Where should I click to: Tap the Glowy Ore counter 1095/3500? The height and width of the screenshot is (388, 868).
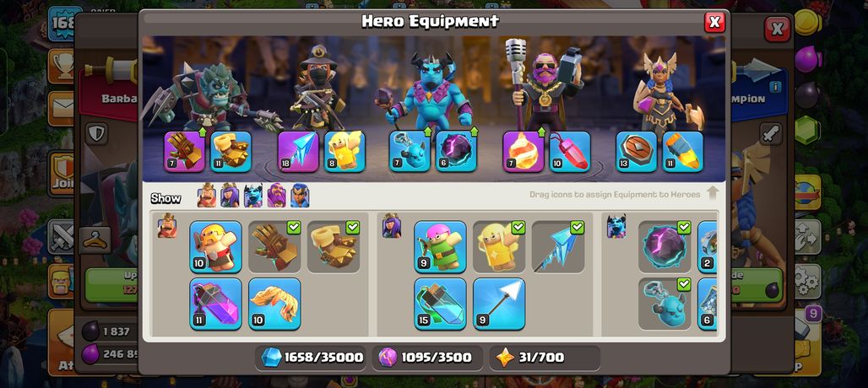tap(427, 358)
